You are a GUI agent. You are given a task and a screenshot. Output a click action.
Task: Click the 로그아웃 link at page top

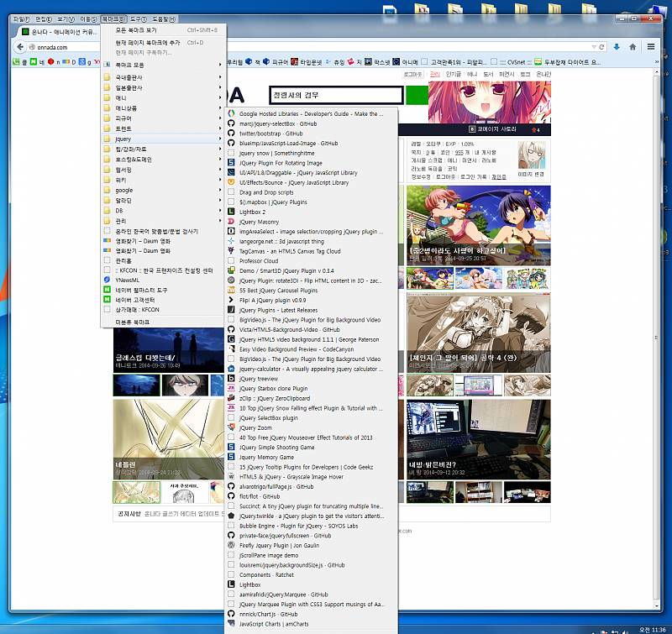point(412,75)
